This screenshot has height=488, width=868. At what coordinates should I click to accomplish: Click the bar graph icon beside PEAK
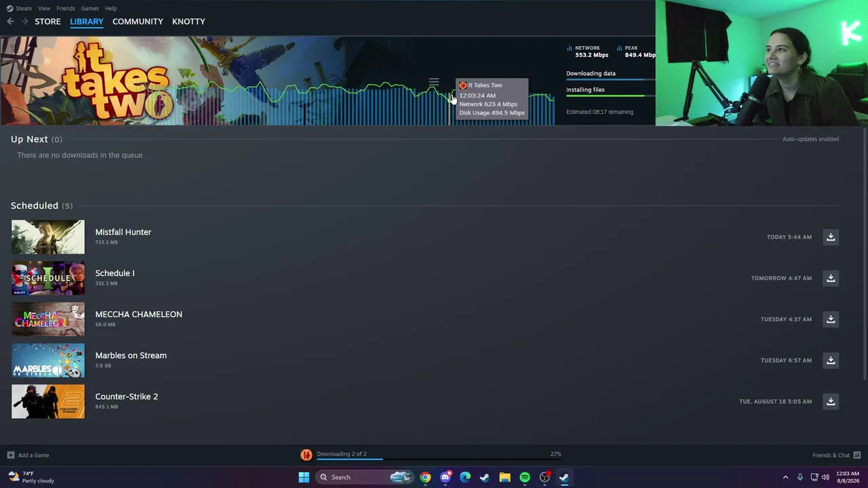click(619, 48)
